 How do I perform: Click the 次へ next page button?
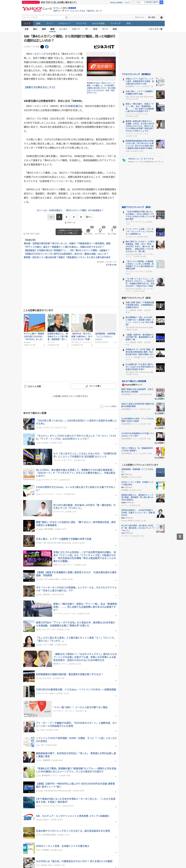coord(89,217)
